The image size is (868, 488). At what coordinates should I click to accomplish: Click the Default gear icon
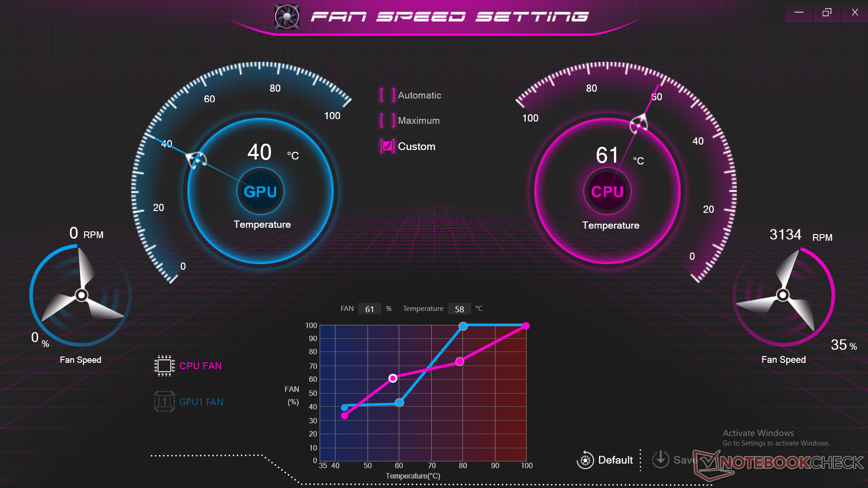pos(585,460)
